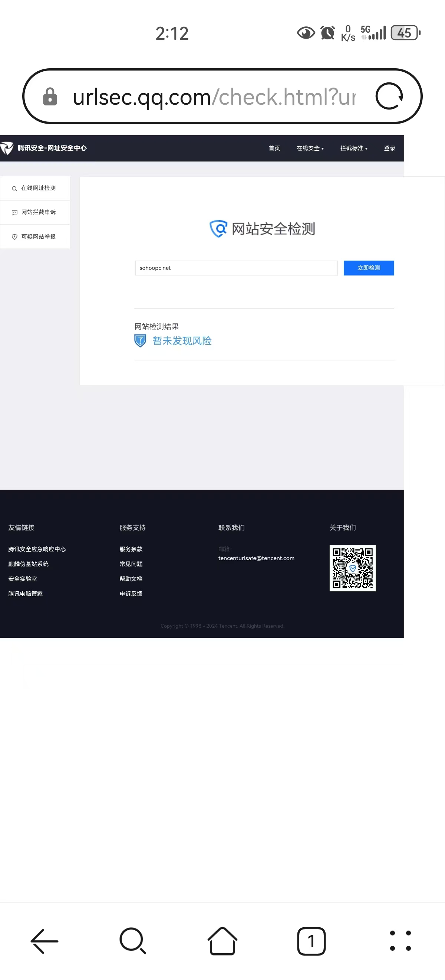The width and height of the screenshot is (445, 980).
Task: Open the QR code image
Action: point(353,568)
